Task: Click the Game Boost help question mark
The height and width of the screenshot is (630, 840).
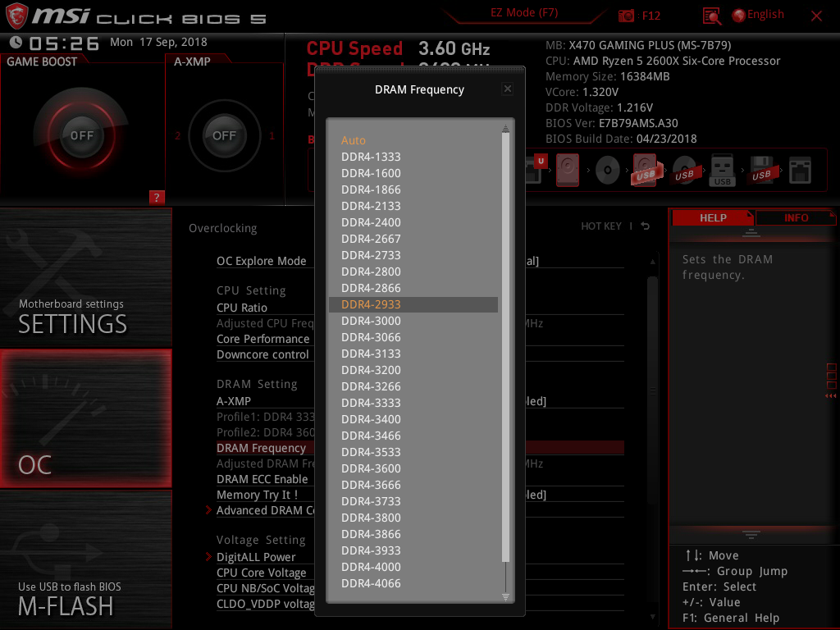Action: pyautogui.click(x=157, y=197)
